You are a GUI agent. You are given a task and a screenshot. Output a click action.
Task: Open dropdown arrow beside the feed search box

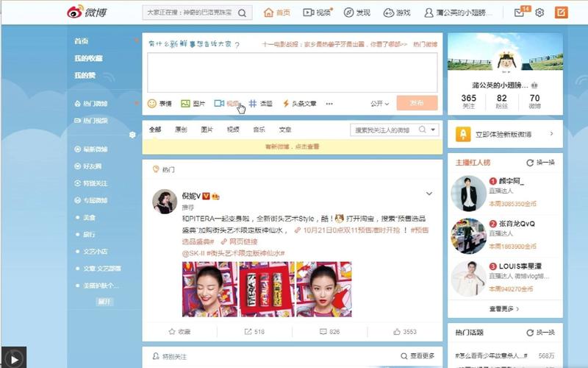433,130
